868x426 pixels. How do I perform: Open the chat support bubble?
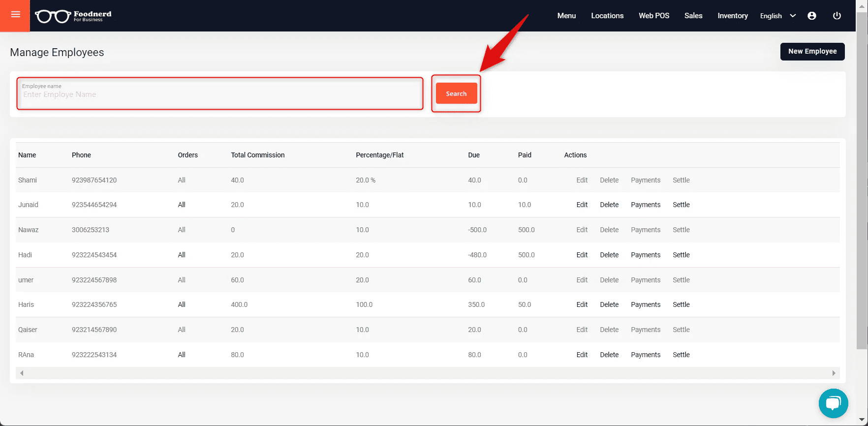click(x=833, y=403)
